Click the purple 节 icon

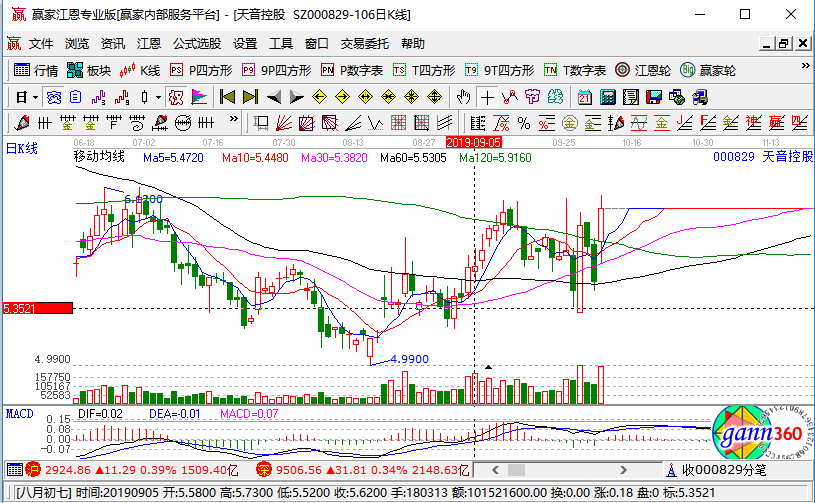[533, 97]
